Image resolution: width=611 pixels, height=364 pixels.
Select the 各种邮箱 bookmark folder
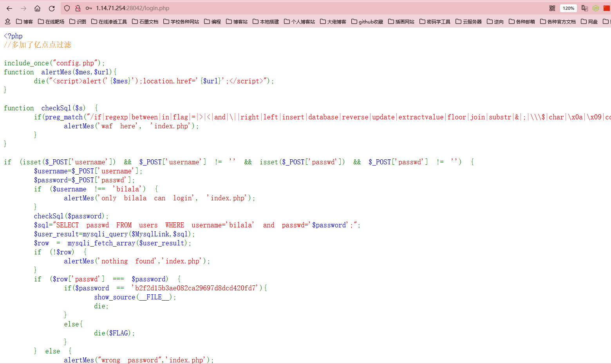pos(522,22)
